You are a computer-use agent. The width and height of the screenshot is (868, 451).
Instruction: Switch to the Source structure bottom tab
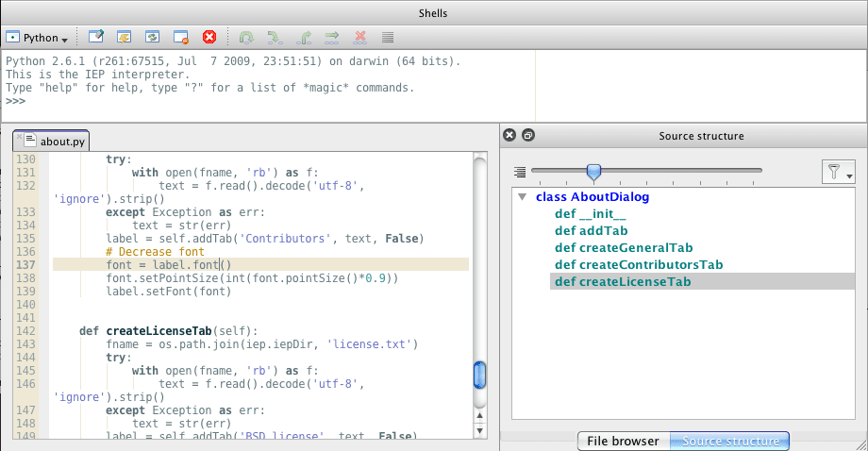729,441
